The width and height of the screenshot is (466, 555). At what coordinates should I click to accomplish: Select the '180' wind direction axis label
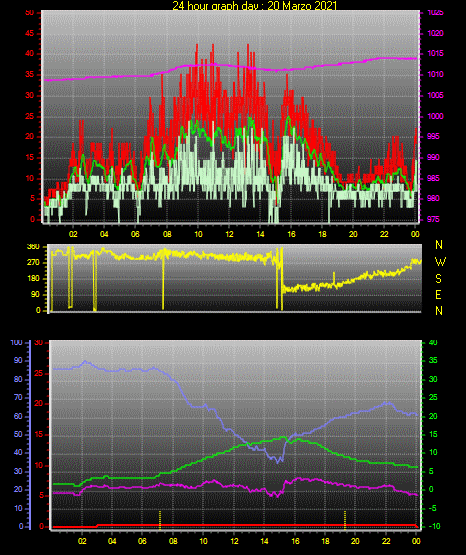click(33, 279)
